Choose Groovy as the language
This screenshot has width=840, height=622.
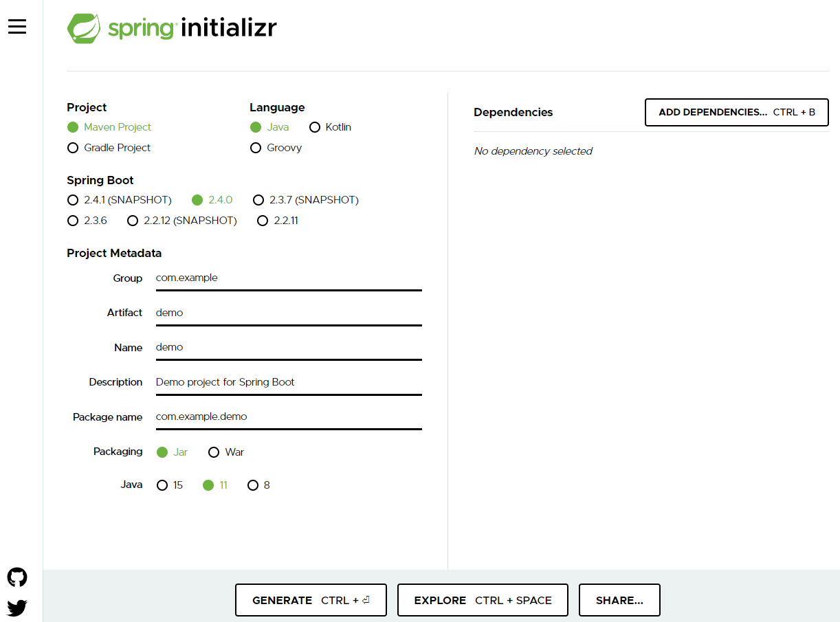(276, 148)
